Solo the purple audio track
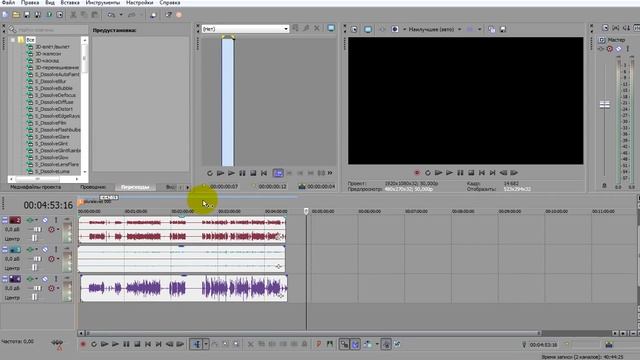This screenshot has height=360, width=640. pyautogui.click(x=56, y=279)
